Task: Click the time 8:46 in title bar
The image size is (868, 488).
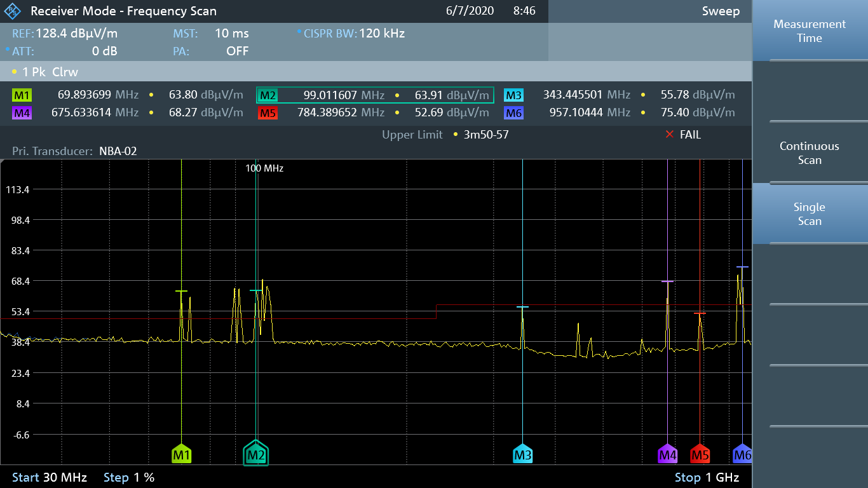Action: coord(524,11)
